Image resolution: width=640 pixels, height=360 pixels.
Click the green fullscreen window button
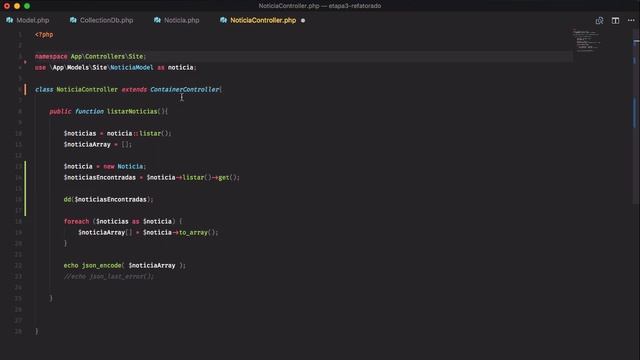[x=27, y=6]
